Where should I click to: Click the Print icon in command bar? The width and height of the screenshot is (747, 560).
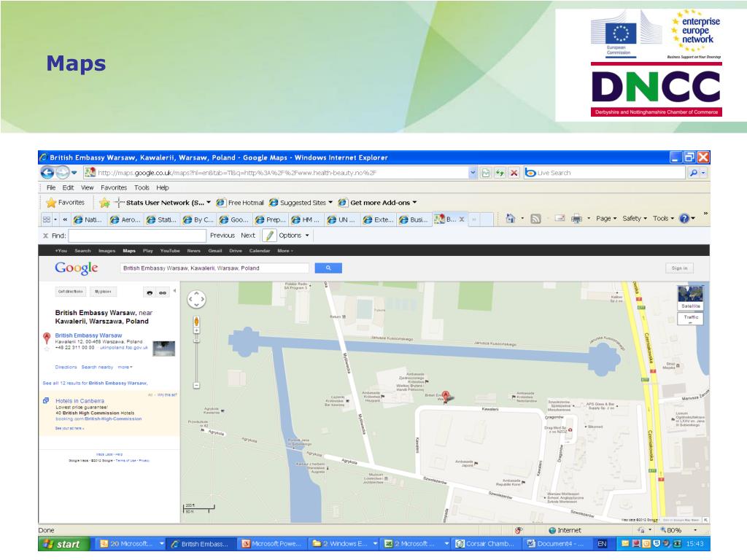pyautogui.click(x=576, y=219)
